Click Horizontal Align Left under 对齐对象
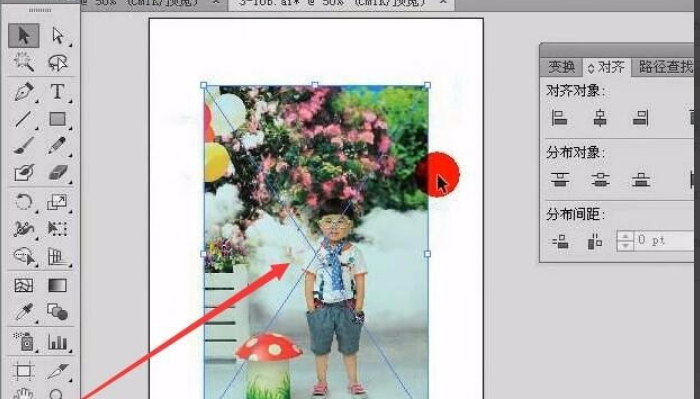This screenshot has height=399, width=700. click(559, 118)
